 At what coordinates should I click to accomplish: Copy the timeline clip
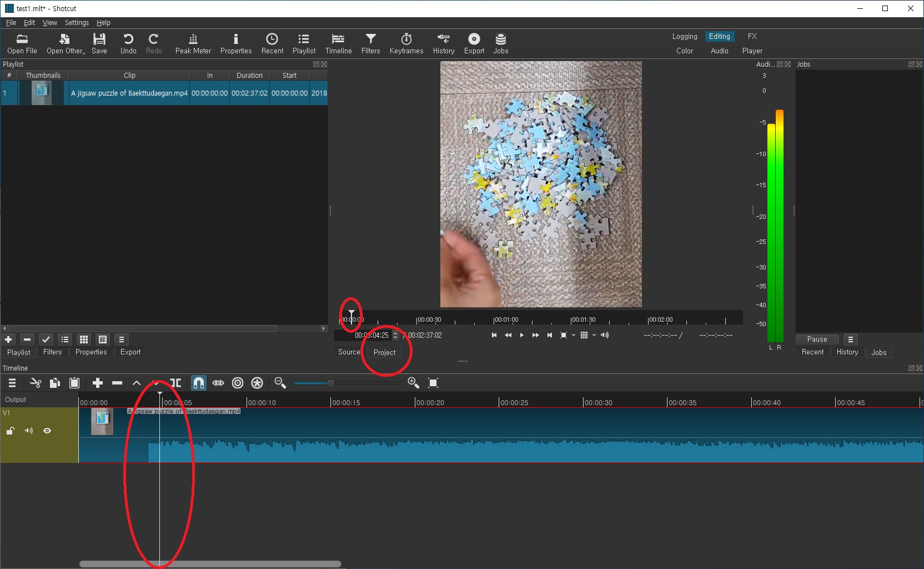(x=54, y=383)
